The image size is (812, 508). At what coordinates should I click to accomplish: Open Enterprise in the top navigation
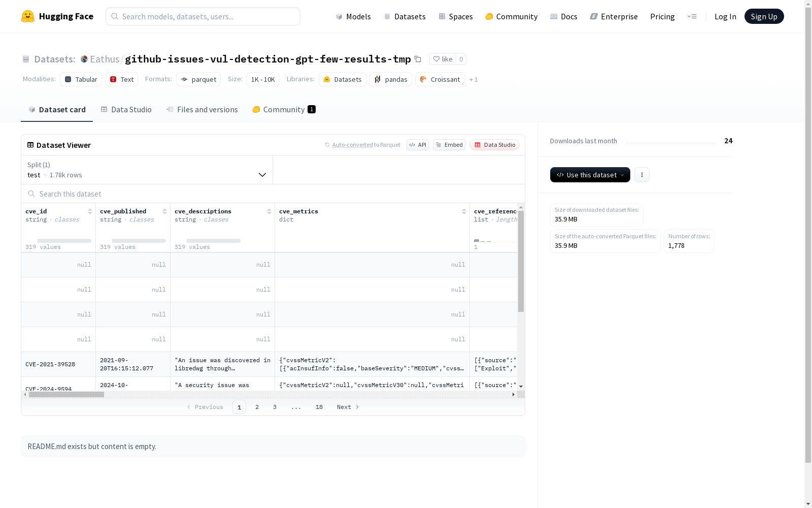click(614, 16)
